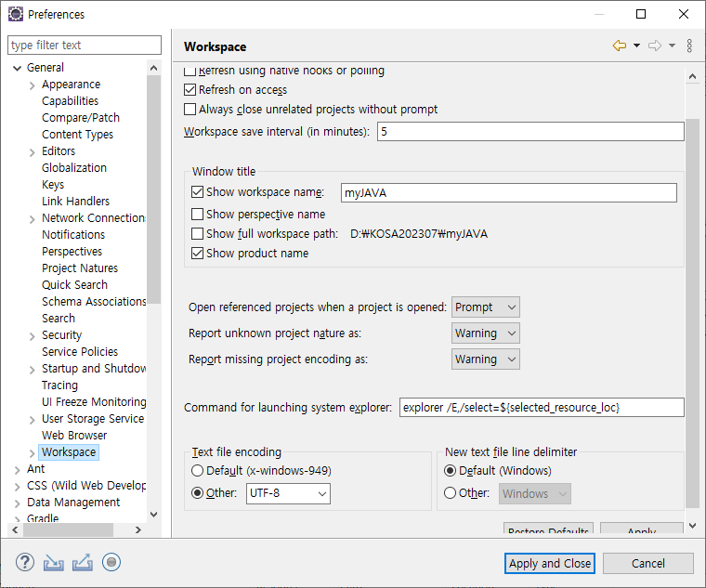Select Notifications tree item
Screen dimensions: 706x588
point(73,235)
